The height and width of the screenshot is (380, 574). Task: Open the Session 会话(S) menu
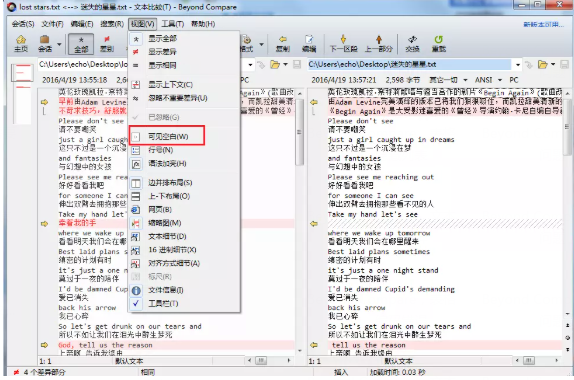(23, 24)
